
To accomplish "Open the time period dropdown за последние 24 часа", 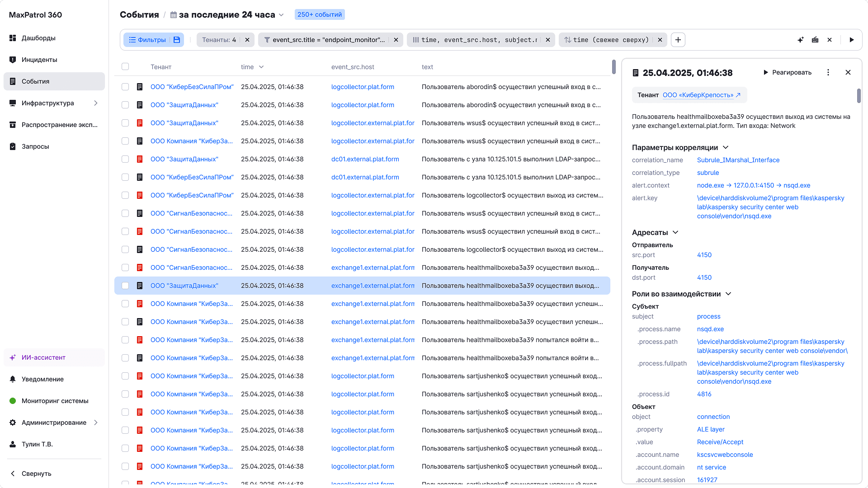I will tap(227, 14).
